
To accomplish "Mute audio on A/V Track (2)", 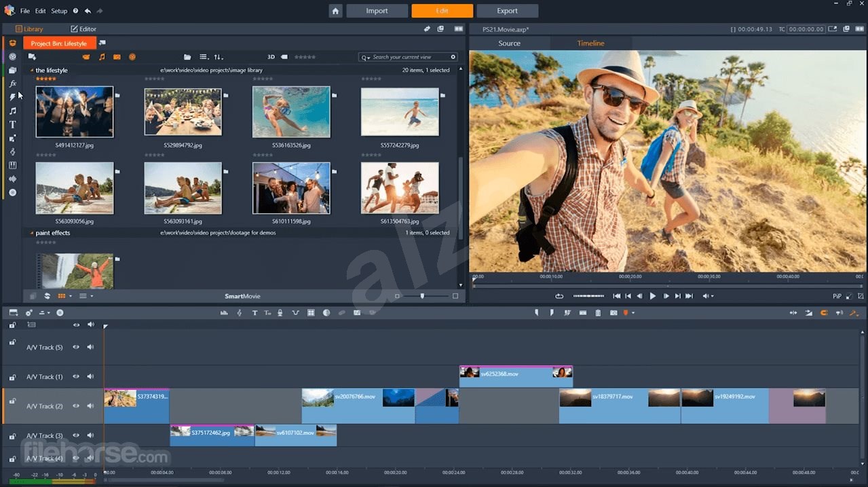I will (x=90, y=406).
